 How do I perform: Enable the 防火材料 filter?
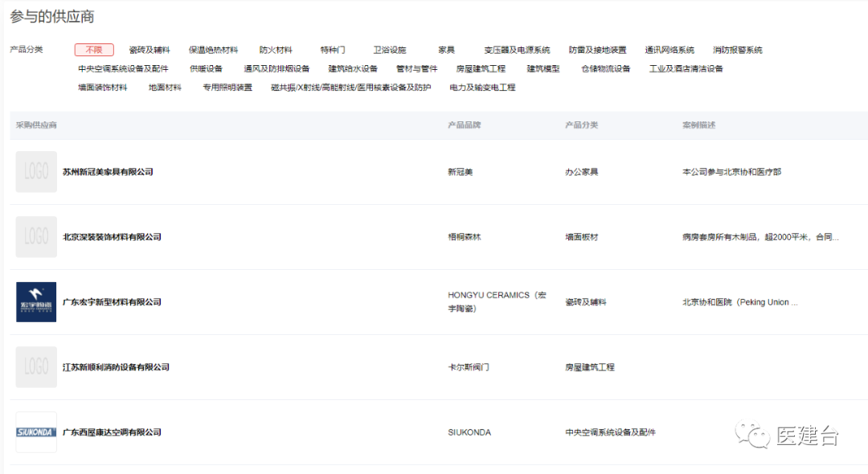(x=276, y=49)
